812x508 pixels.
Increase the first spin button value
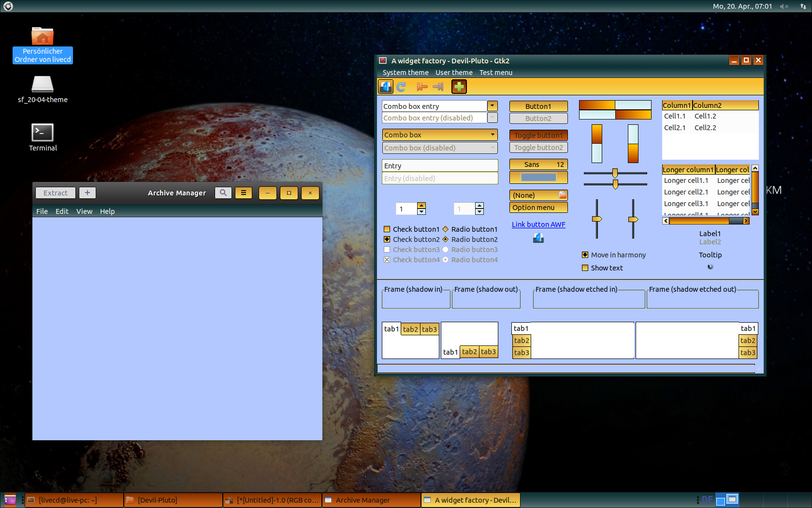[421, 206]
